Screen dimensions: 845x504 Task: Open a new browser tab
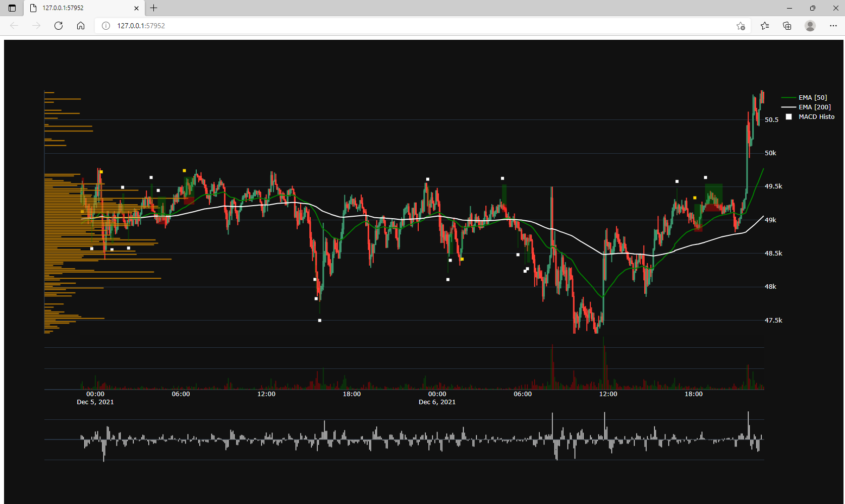(154, 8)
